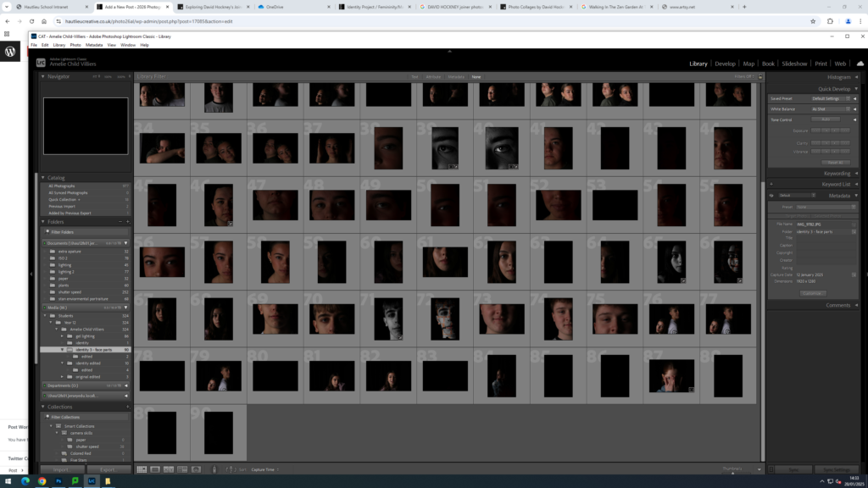868x488 pixels.
Task: Open the Saved Preset Default Settings dropdown
Action: pyautogui.click(x=831, y=98)
